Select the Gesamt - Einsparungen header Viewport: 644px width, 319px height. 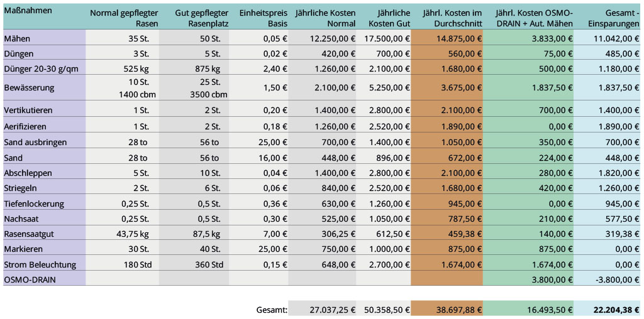[614, 18]
